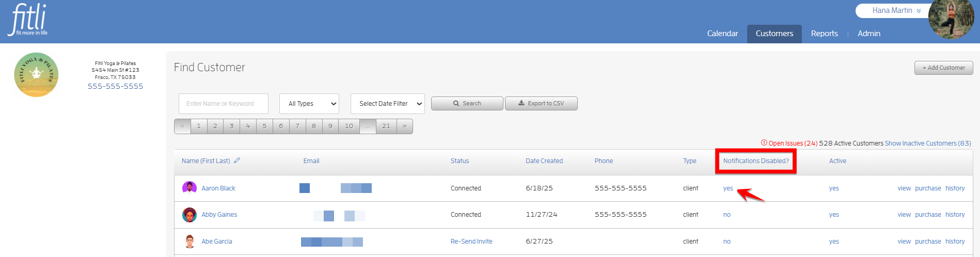Sort by Type column header
980x257 pixels.
(690, 161)
